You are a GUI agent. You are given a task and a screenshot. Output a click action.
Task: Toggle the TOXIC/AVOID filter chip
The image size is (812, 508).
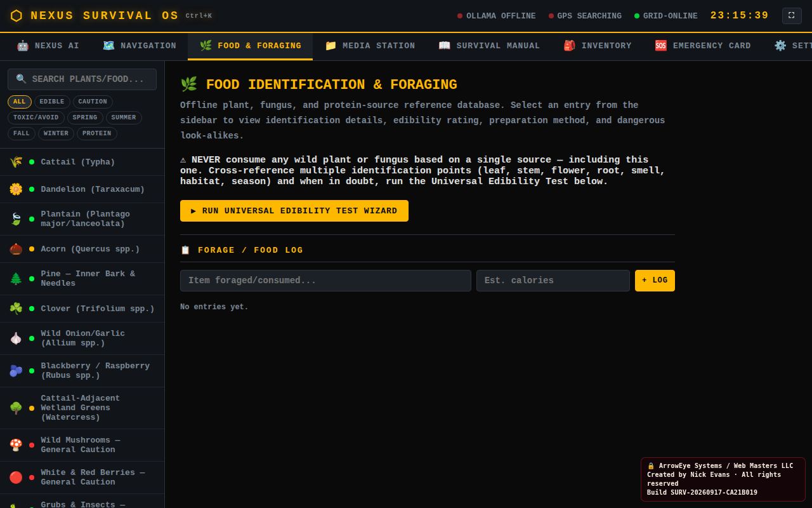click(36, 117)
